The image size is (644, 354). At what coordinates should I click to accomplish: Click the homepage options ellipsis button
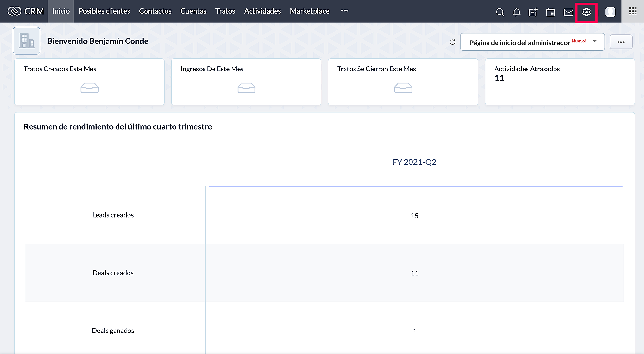(x=621, y=42)
